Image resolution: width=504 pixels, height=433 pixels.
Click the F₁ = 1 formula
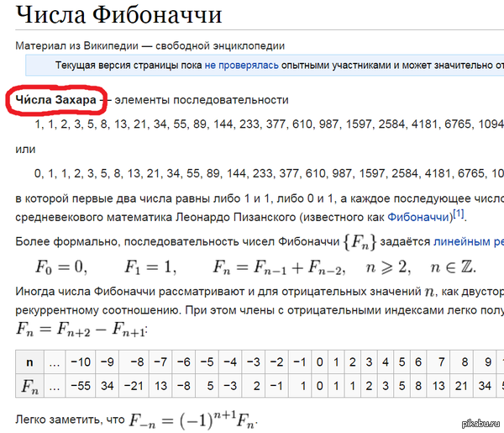[x=150, y=267]
